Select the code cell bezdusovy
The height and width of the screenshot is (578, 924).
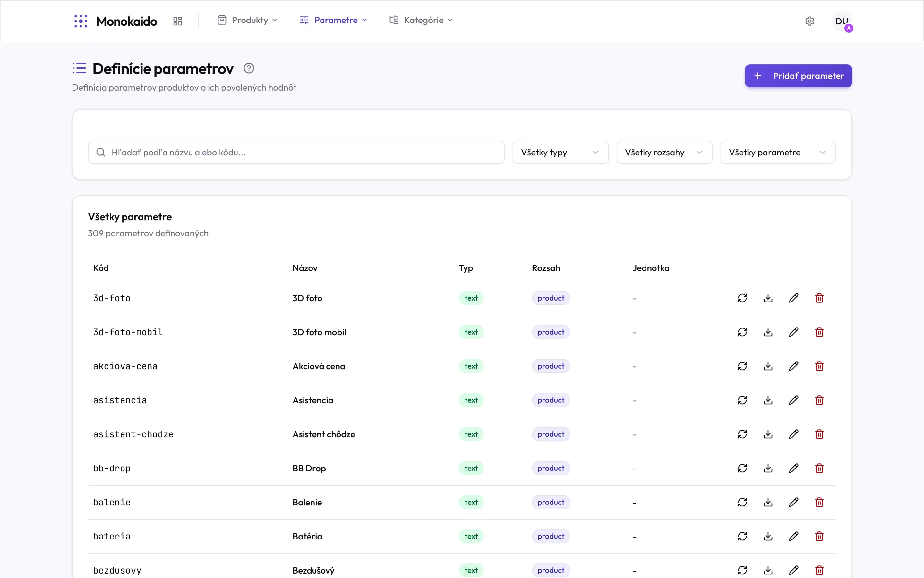pos(117,570)
